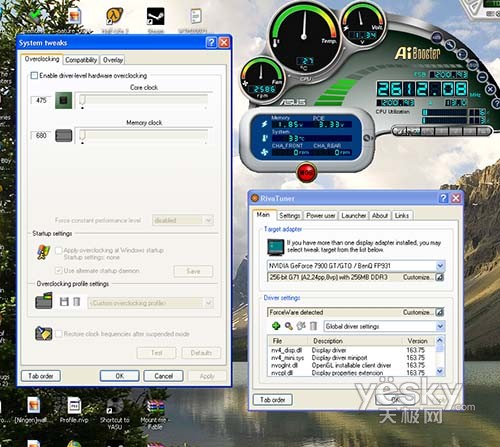Open the Steam desktop shortcut
The height and width of the screenshot is (447, 500).
tap(156, 20)
